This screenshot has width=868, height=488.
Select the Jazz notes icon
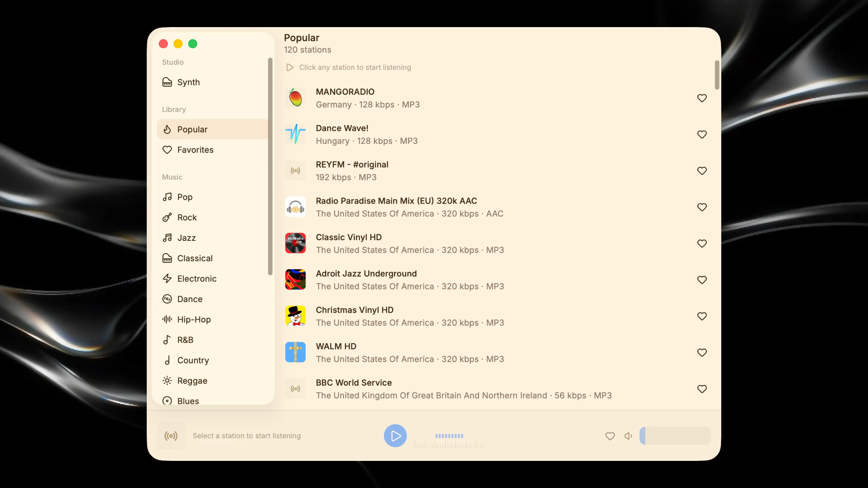click(167, 238)
